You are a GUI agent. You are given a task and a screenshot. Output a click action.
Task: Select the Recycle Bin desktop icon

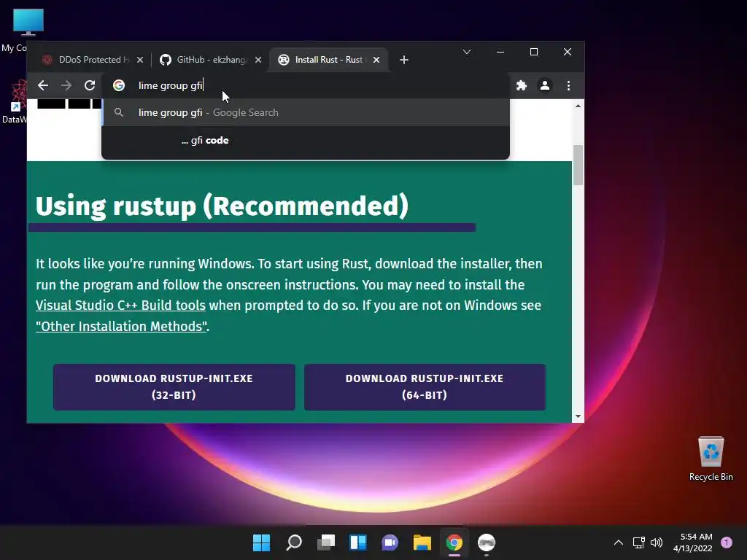coord(711,459)
